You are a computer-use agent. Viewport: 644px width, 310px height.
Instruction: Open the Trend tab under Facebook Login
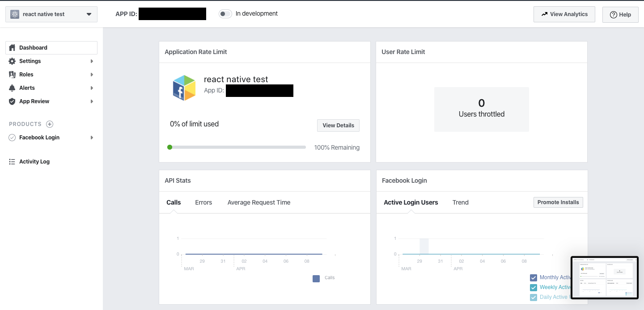point(460,202)
